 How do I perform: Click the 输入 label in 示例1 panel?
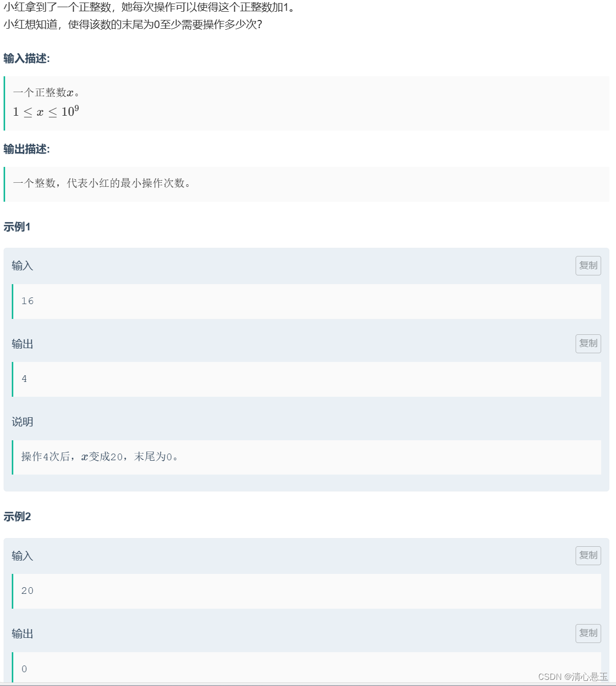(21, 266)
